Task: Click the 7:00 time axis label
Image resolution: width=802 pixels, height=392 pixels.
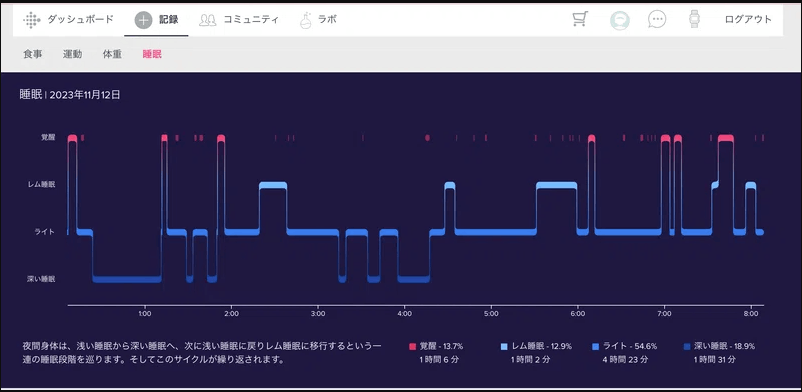Action: coord(664,313)
